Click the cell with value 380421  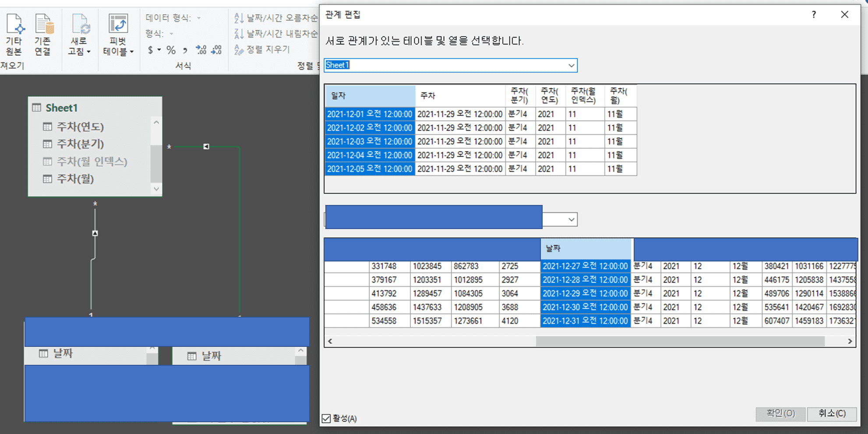(x=777, y=266)
